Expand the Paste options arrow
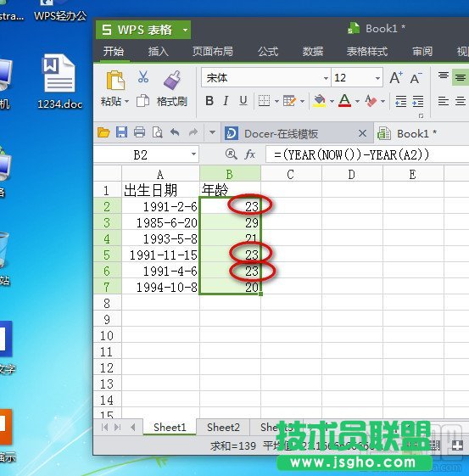The height and width of the screenshot is (476, 469). (126, 101)
